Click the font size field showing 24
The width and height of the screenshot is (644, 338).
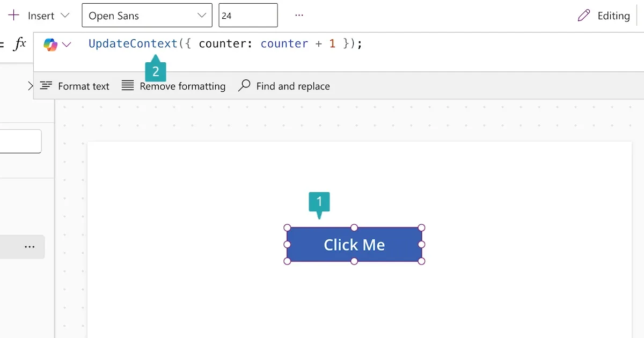click(x=248, y=16)
